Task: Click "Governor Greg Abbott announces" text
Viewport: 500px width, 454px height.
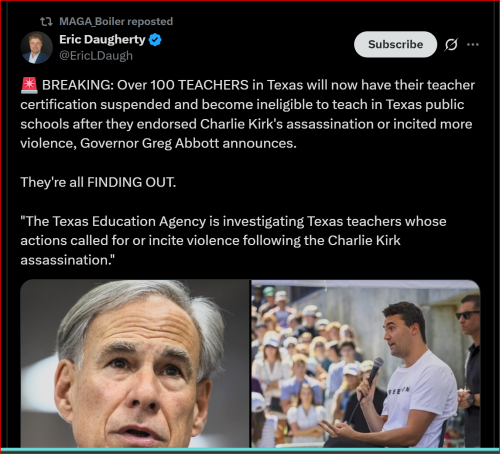Action: [x=188, y=143]
